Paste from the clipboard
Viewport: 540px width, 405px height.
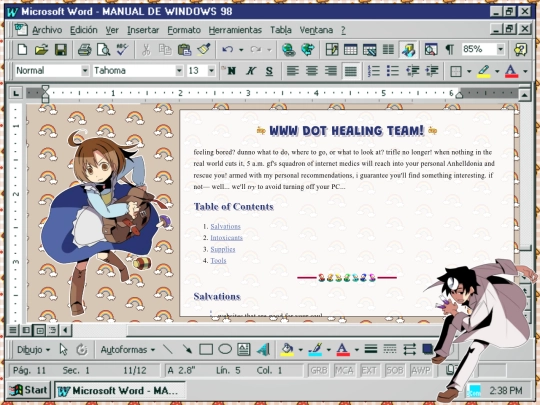[184, 50]
